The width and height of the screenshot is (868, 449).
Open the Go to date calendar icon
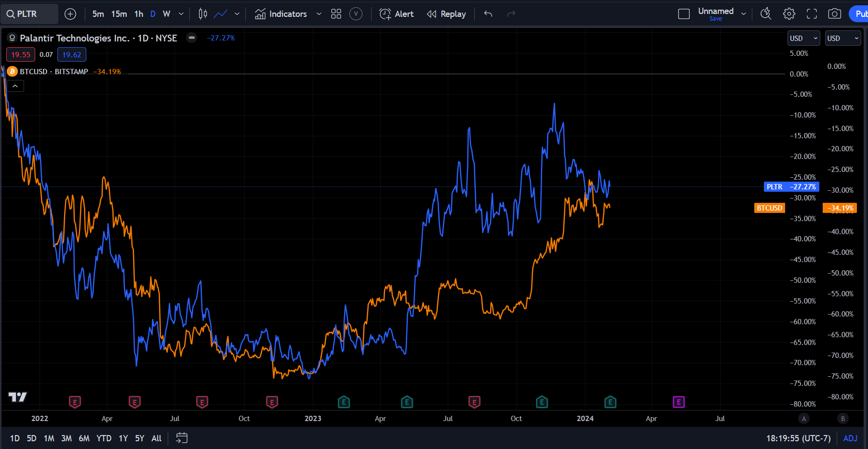click(182, 438)
